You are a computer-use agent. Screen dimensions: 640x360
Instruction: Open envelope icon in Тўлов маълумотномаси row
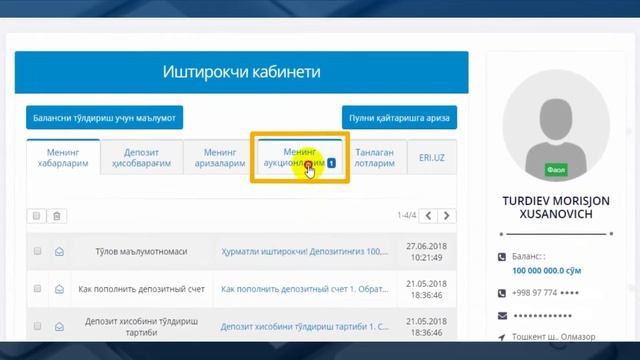tap(59, 251)
